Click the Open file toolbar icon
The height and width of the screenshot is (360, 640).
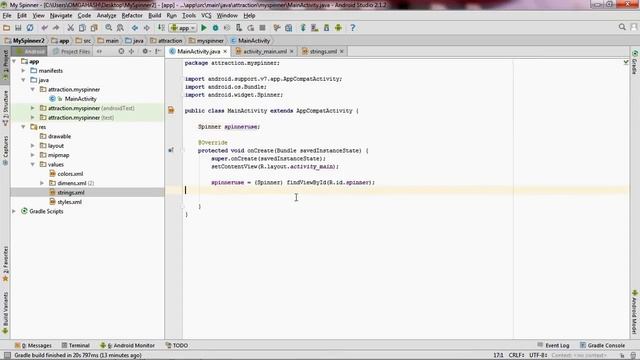(x=6, y=28)
